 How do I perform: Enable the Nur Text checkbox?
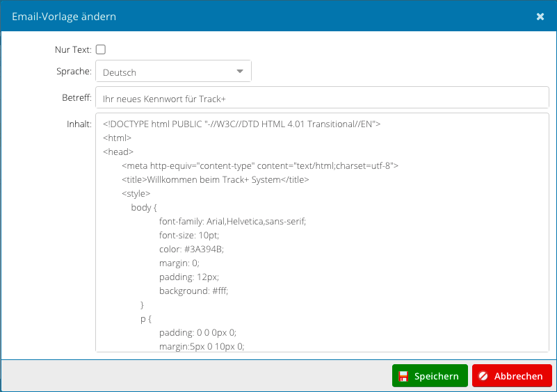point(101,49)
